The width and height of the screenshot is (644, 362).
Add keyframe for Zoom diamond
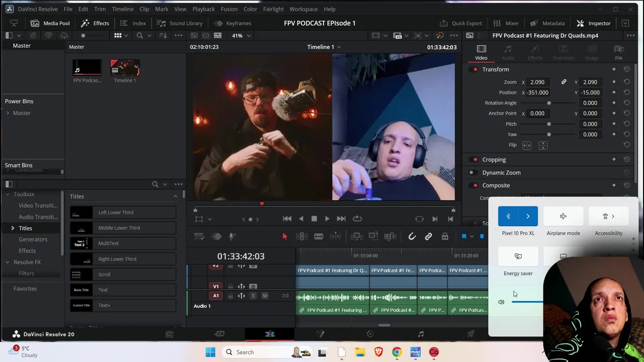[x=614, y=82]
